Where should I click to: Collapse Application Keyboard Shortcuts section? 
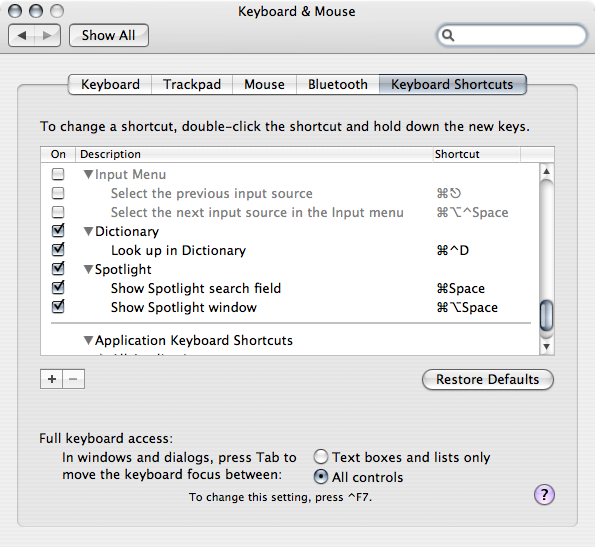[88, 340]
